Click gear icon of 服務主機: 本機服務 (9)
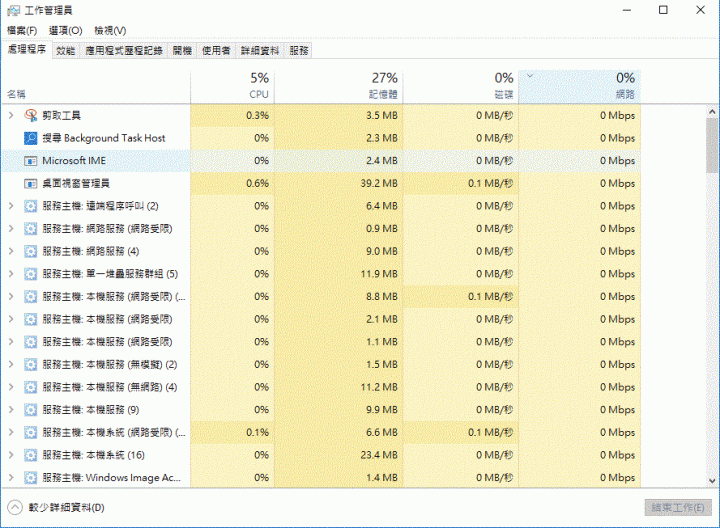Image resolution: width=720 pixels, height=528 pixels. coord(30,410)
